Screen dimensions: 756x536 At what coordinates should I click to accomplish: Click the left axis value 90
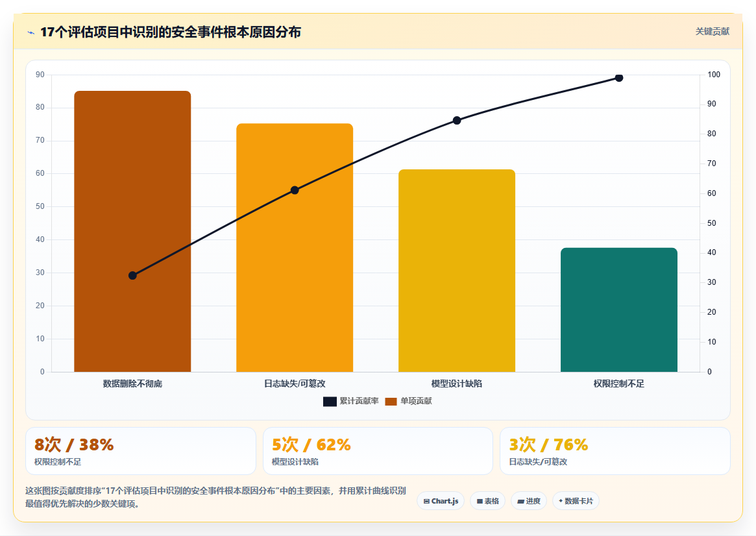pos(40,75)
